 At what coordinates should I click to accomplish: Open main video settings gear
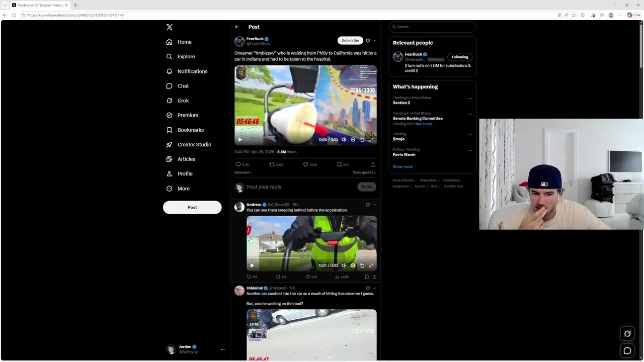pos(353,139)
